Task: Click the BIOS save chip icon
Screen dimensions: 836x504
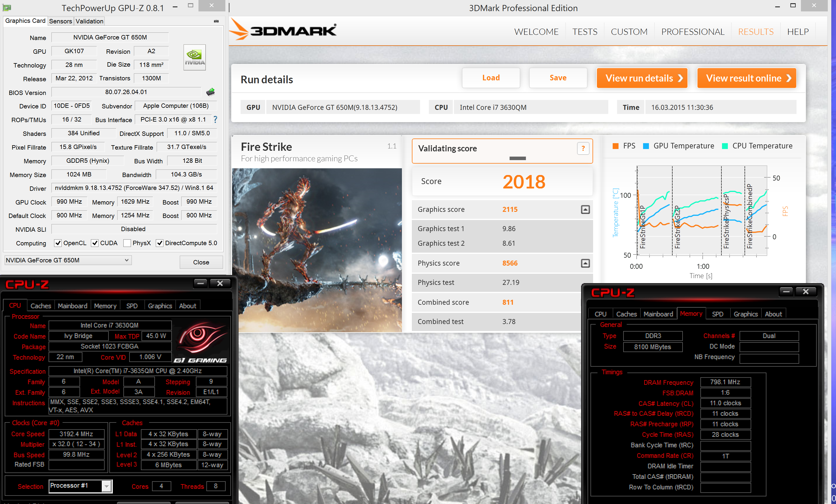Action: pos(210,92)
